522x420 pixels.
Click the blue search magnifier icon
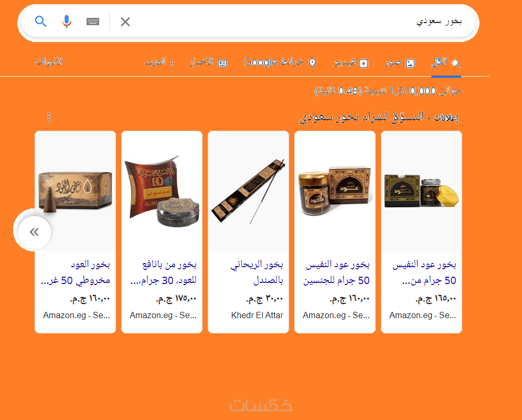click(40, 22)
